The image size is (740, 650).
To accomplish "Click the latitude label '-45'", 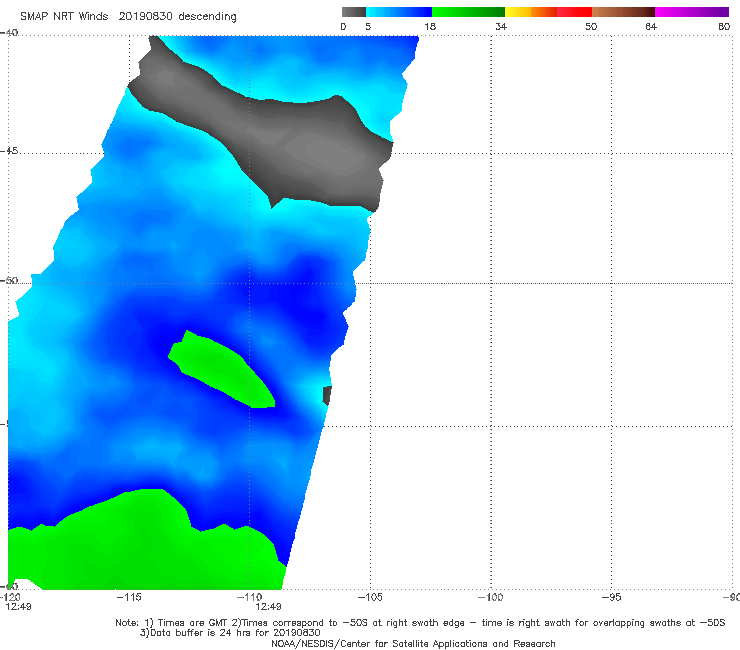I will (9, 151).
